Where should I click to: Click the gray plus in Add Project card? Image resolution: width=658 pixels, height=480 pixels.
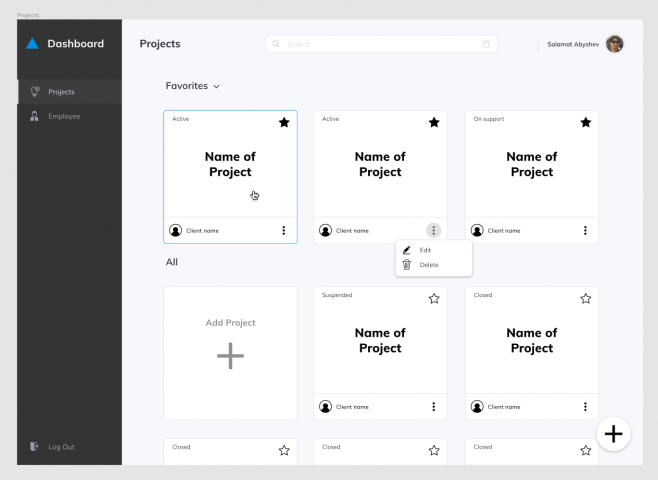point(230,356)
